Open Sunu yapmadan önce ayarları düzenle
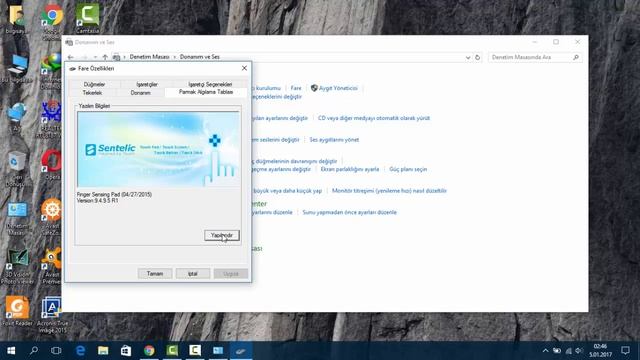The image size is (640, 360). point(349,212)
